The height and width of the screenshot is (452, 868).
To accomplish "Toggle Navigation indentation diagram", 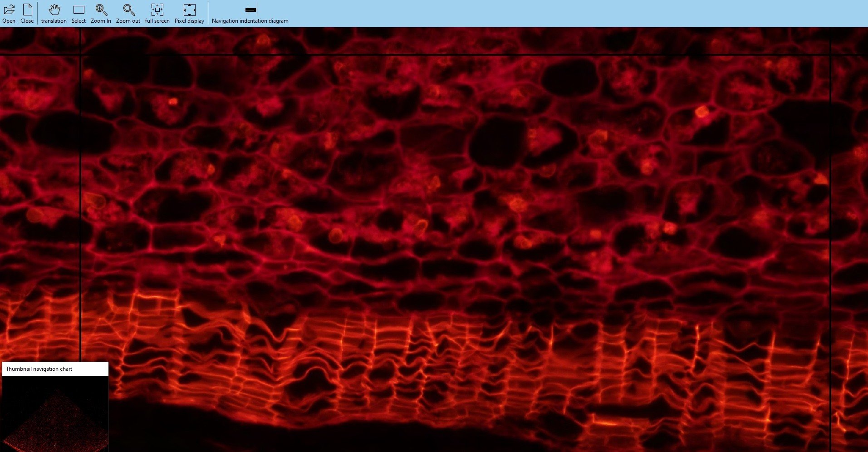I will 250,14.
